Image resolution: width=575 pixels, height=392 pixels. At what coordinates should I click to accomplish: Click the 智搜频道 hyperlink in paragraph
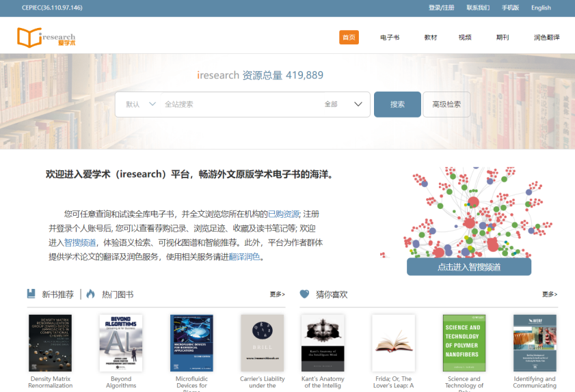(80, 242)
